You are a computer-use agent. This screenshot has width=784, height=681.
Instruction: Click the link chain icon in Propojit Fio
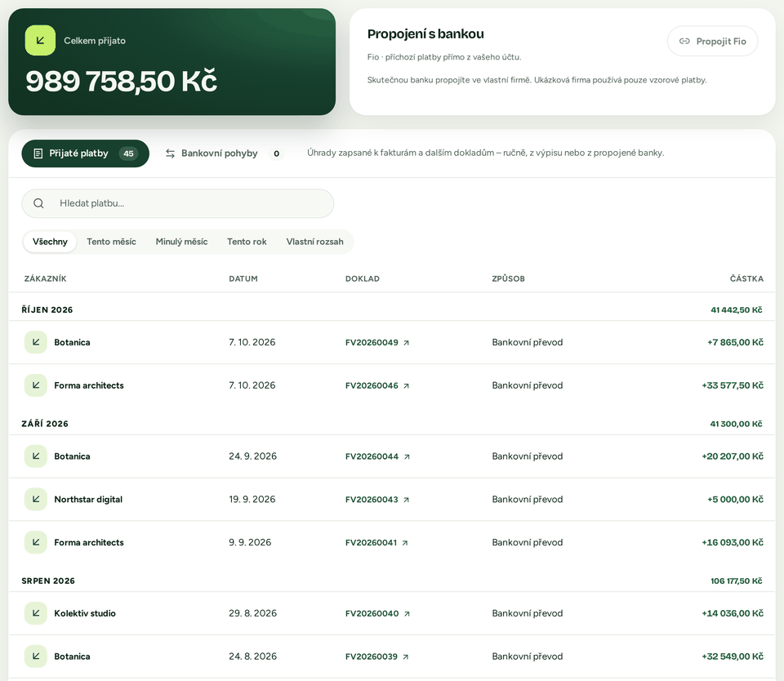point(684,41)
